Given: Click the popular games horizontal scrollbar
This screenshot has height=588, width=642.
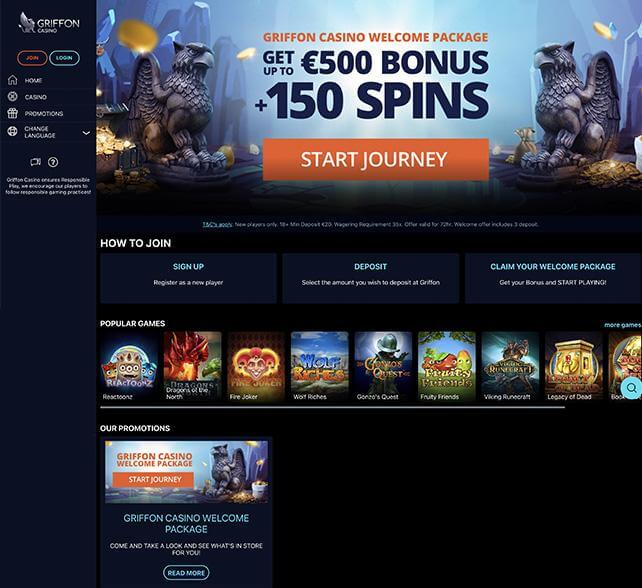Looking at the screenshot, I should [332, 407].
